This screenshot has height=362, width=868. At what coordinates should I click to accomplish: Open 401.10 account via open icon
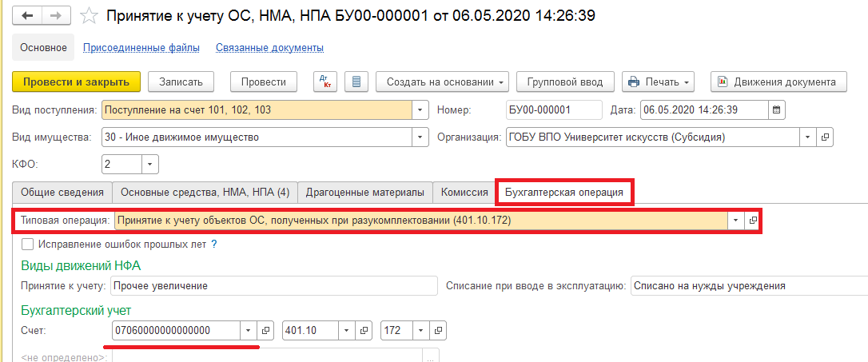(x=364, y=331)
